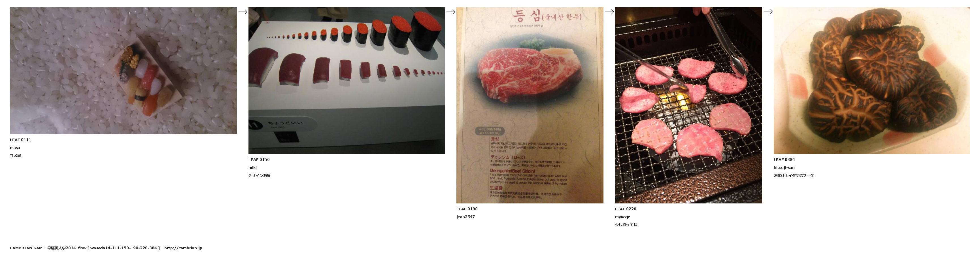This screenshot has height=255, width=980.
Task: Select LEAF 0190 label
Action: tap(467, 209)
